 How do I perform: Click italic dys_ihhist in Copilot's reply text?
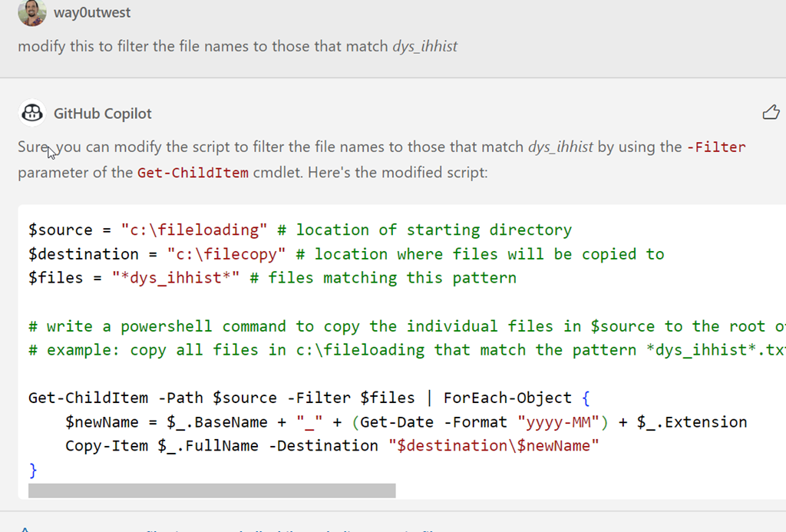pos(560,147)
